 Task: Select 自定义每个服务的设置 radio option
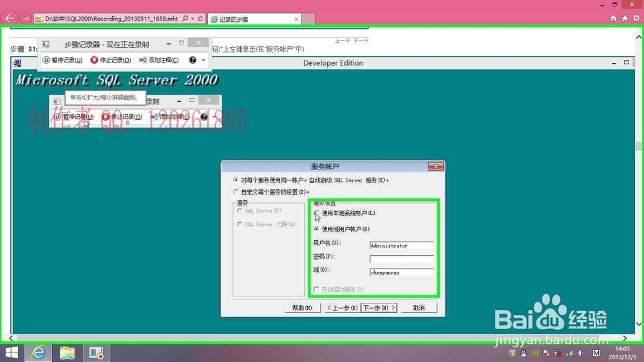click(x=236, y=191)
